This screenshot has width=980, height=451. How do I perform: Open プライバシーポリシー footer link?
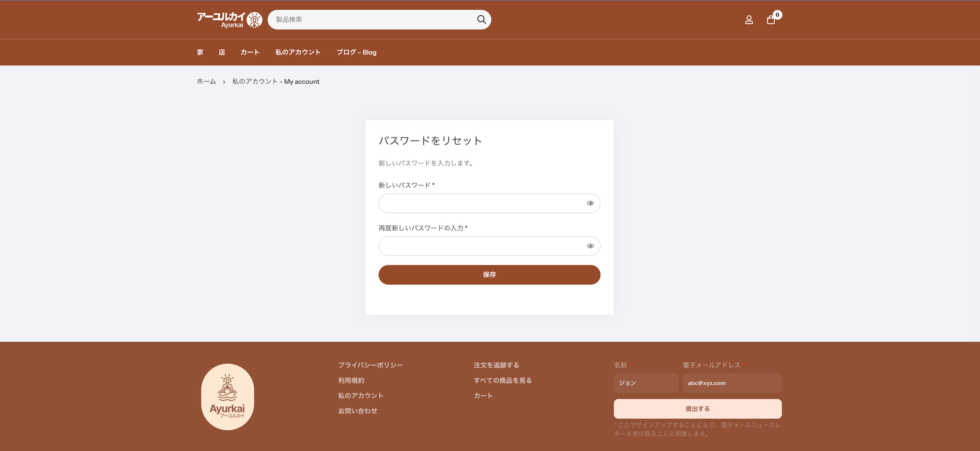pyautogui.click(x=371, y=365)
